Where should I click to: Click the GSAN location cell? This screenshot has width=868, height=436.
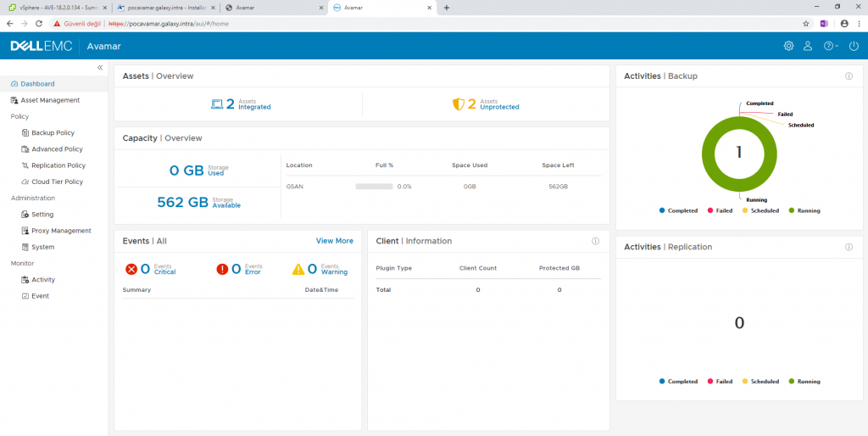294,187
